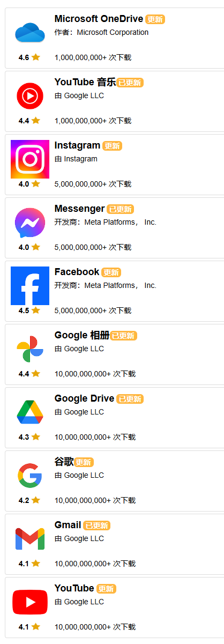Open the Gmail app title
Image resolution: width=224 pixels, height=644 pixels.
(68, 525)
